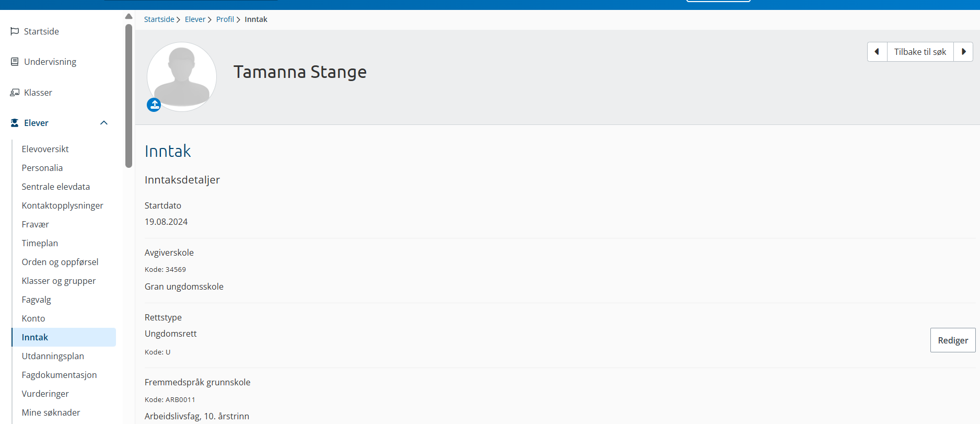Collapse the Elever menu chevron
This screenshot has height=424, width=980.
104,123
